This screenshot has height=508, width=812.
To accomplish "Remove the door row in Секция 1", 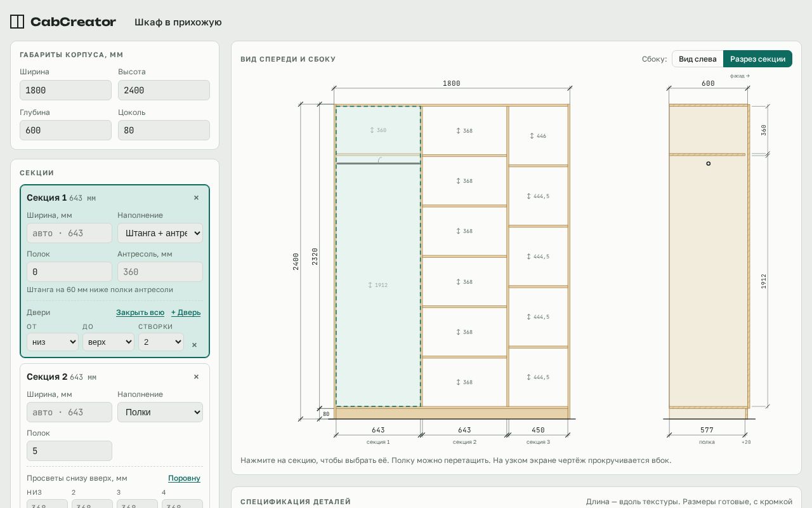I will [194, 345].
